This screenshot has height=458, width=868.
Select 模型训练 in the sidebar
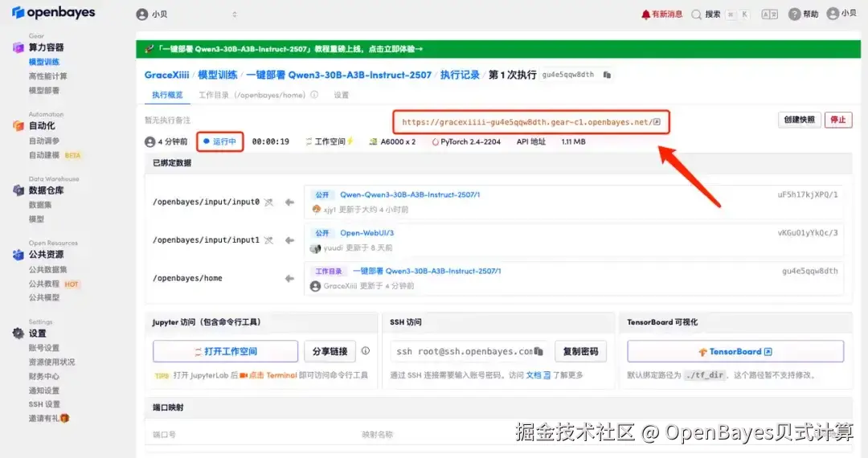click(44, 62)
